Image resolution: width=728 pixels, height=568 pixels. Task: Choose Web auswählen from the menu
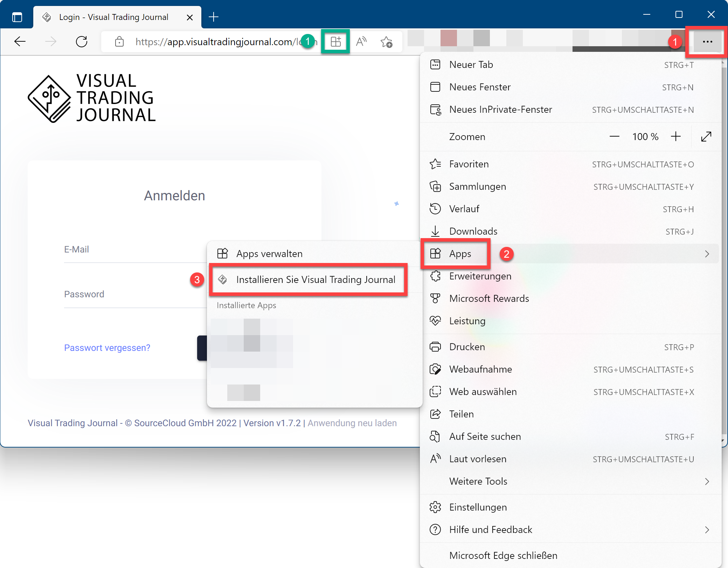[x=570, y=392]
